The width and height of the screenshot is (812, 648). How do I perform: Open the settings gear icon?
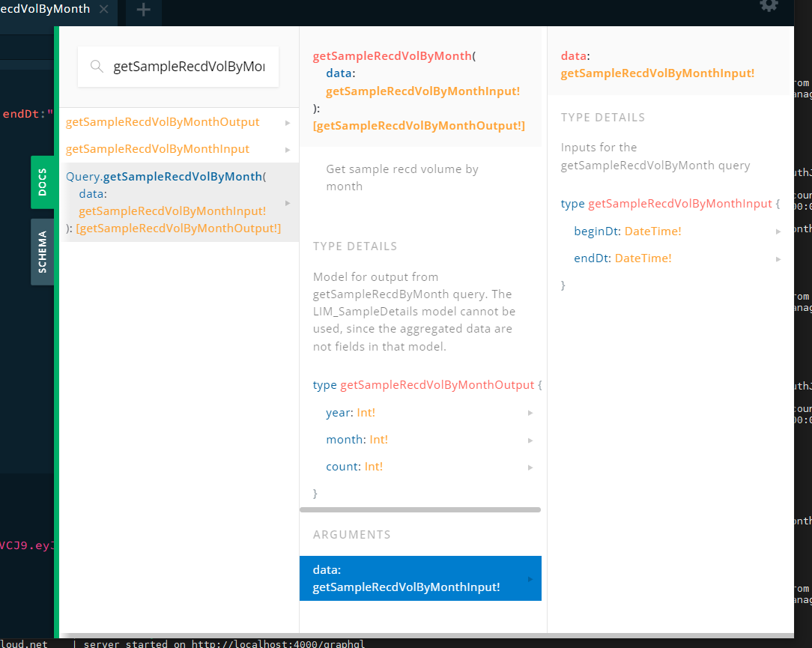tap(769, 5)
